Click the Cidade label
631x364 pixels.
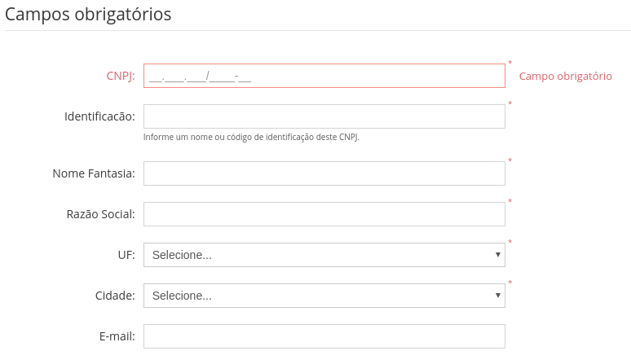pyautogui.click(x=115, y=296)
